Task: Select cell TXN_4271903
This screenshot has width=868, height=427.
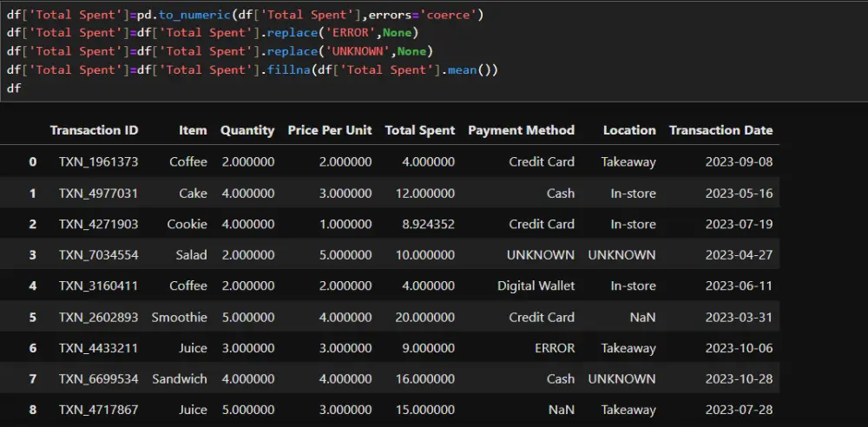Action: coord(99,224)
